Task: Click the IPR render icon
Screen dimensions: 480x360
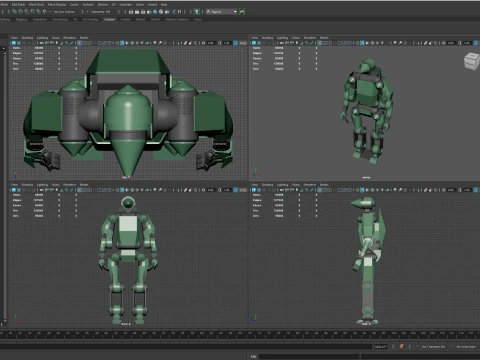Action: pyautogui.click(x=143, y=12)
